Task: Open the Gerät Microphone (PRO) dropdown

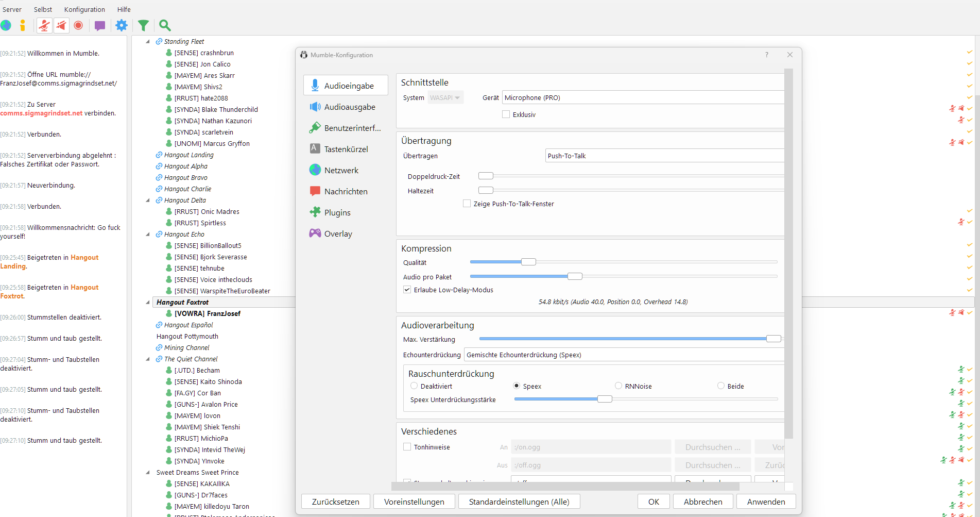Action: pyautogui.click(x=643, y=97)
